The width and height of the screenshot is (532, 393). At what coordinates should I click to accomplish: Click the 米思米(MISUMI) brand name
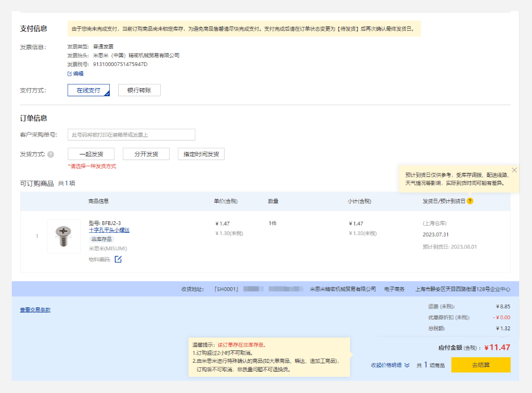click(108, 249)
